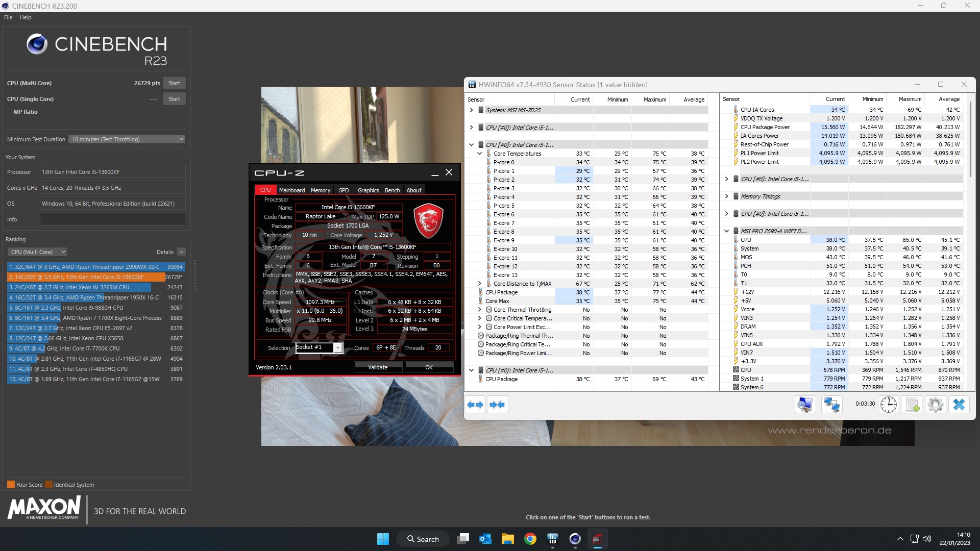
Task: Click HWiNFO monitor magnifier summary icon
Action: pos(805,405)
